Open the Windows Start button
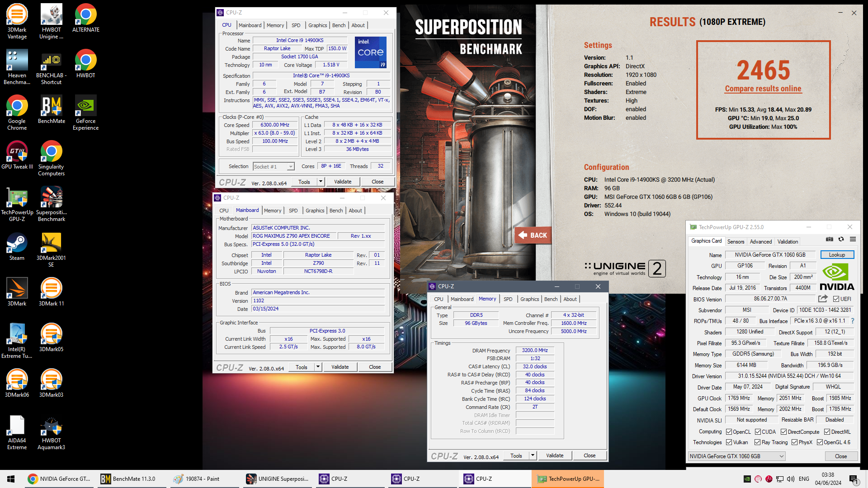 click(11, 479)
